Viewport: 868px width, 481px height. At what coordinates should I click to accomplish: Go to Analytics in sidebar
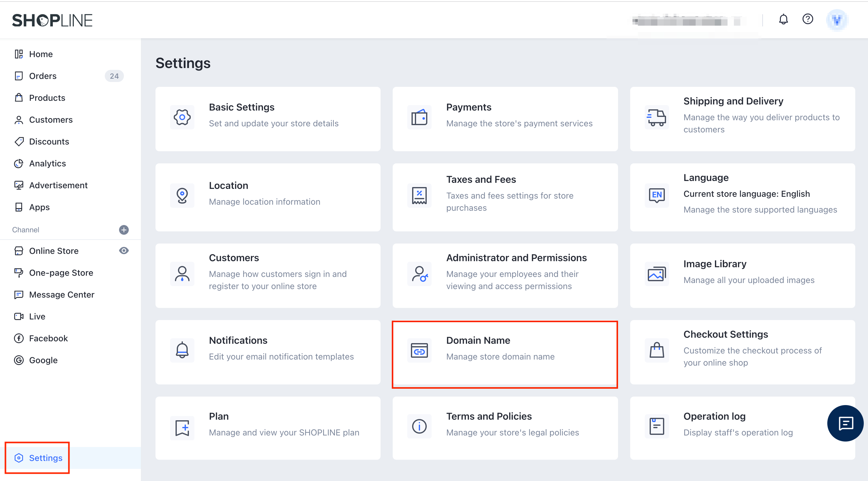pyautogui.click(x=47, y=163)
